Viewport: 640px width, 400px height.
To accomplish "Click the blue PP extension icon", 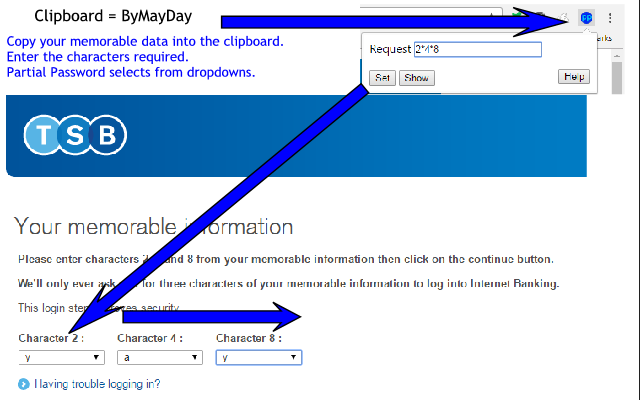I will [587, 18].
